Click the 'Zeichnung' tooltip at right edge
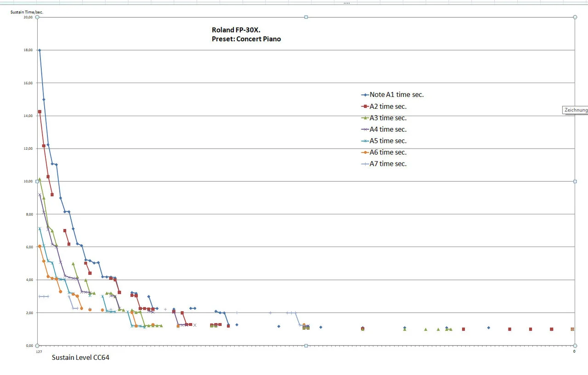The height and width of the screenshot is (375, 588). pyautogui.click(x=576, y=110)
